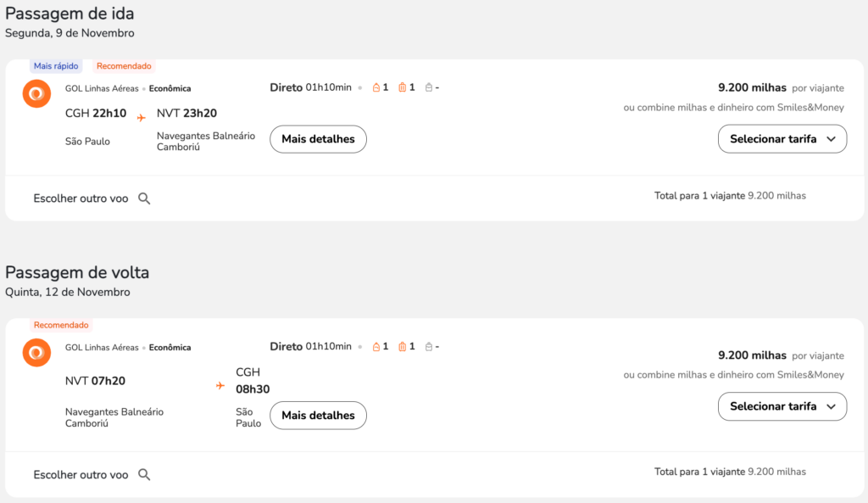Choose Escolher outro voo for return trip
868x503 pixels.
tap(81, 475)
